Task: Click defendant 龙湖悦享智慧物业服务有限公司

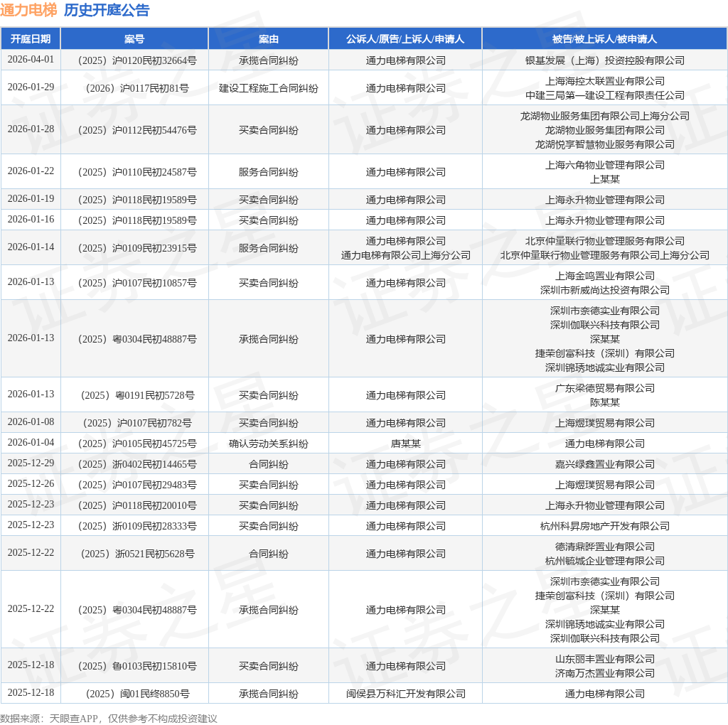Action: (604, 144)
